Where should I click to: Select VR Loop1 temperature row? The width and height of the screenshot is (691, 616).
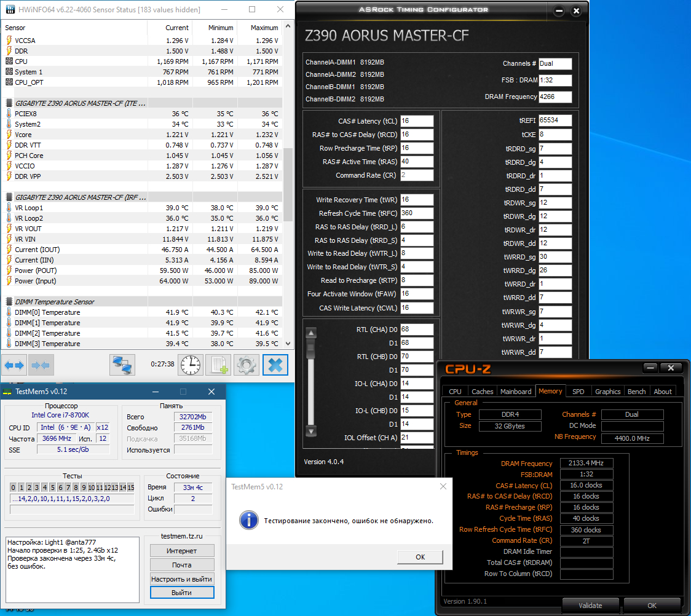pos(142,208)
